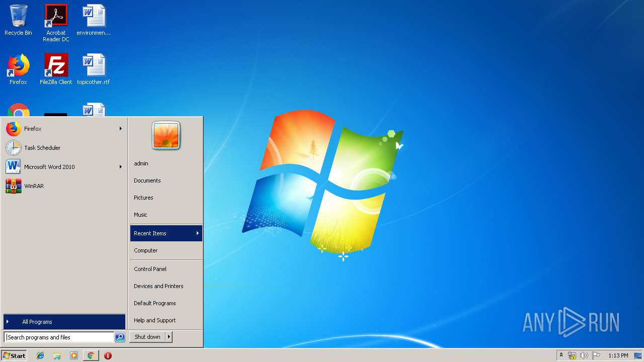Click the Start button

[14, 355]
